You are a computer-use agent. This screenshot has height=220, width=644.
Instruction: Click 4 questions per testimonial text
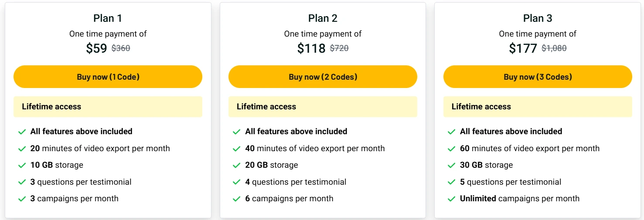click(x=296, y=182)
